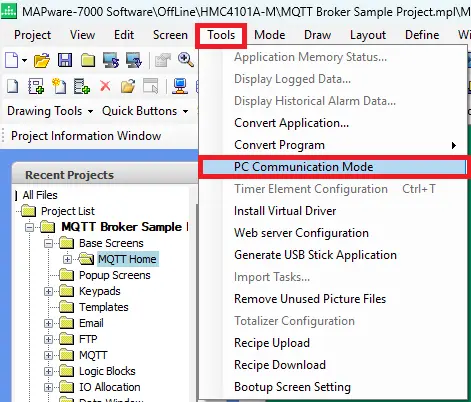Click the New Project page icon
This screenshot has height=402, width=471.
(x=12, y=60)
